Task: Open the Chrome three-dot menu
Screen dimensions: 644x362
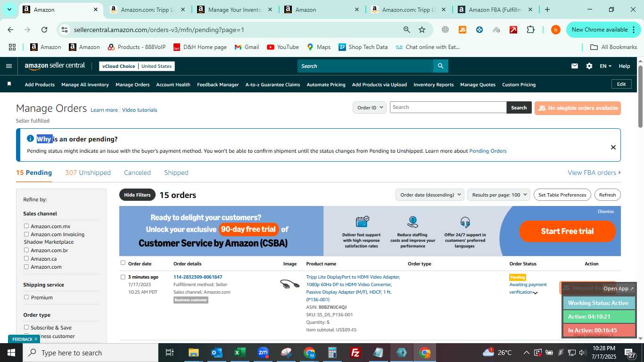Action: (633, 30)
